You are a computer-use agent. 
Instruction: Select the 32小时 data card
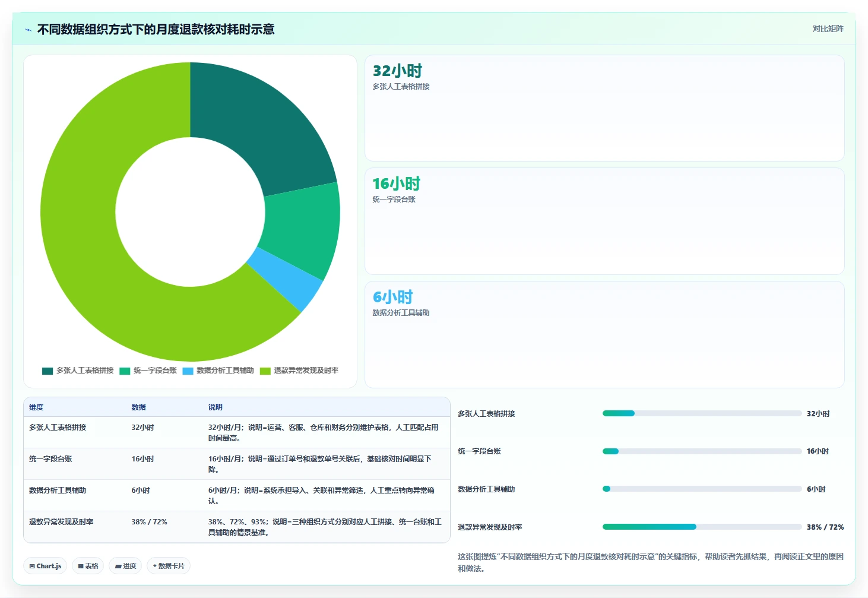point(604,108)
